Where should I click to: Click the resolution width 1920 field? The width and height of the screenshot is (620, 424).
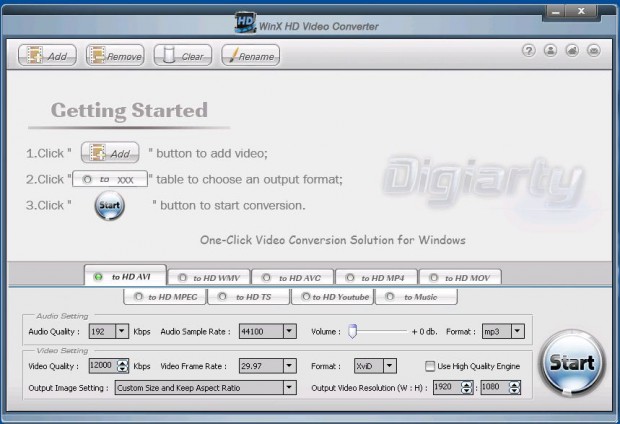447,387
